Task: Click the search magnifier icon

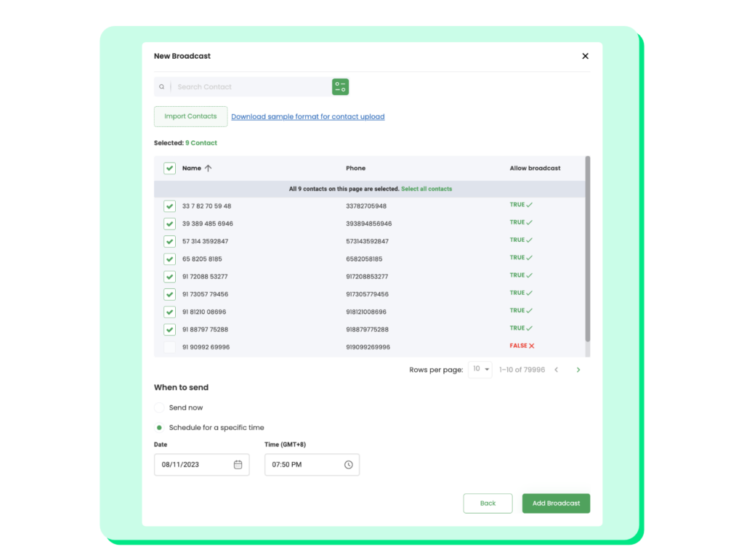Action: [x=162, y=87]
